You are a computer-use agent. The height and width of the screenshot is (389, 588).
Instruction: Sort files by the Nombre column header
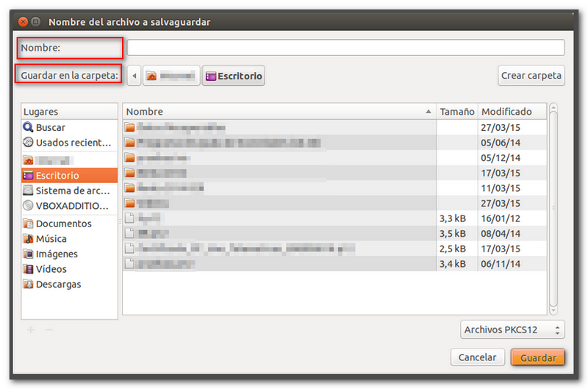(x=278, y=112)
